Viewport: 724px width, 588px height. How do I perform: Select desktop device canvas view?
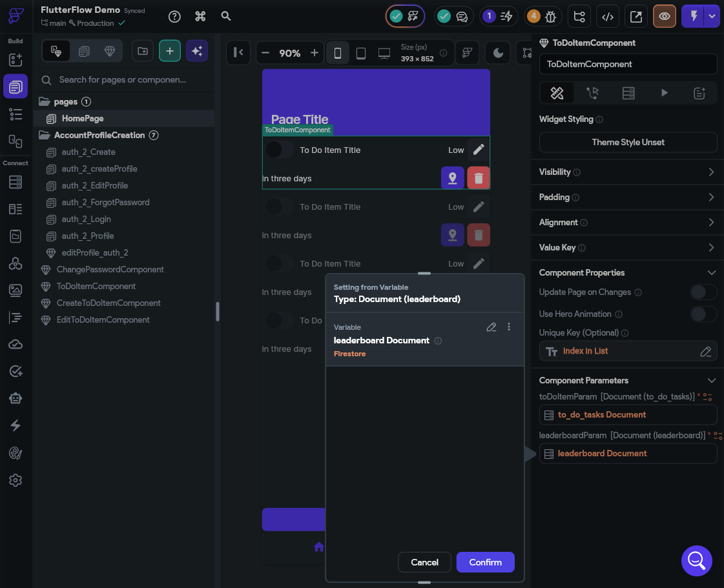click(x=384, y=53)
